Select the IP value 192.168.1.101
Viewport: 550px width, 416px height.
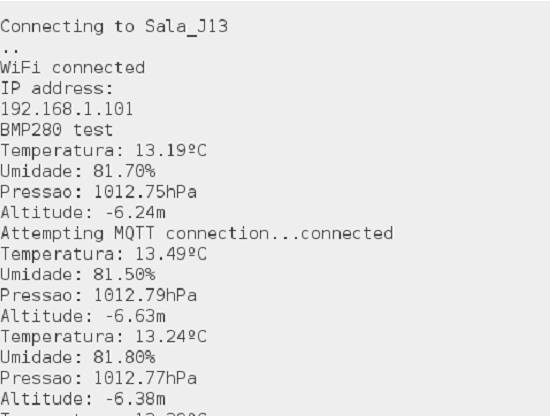click(x=67, y=109)
